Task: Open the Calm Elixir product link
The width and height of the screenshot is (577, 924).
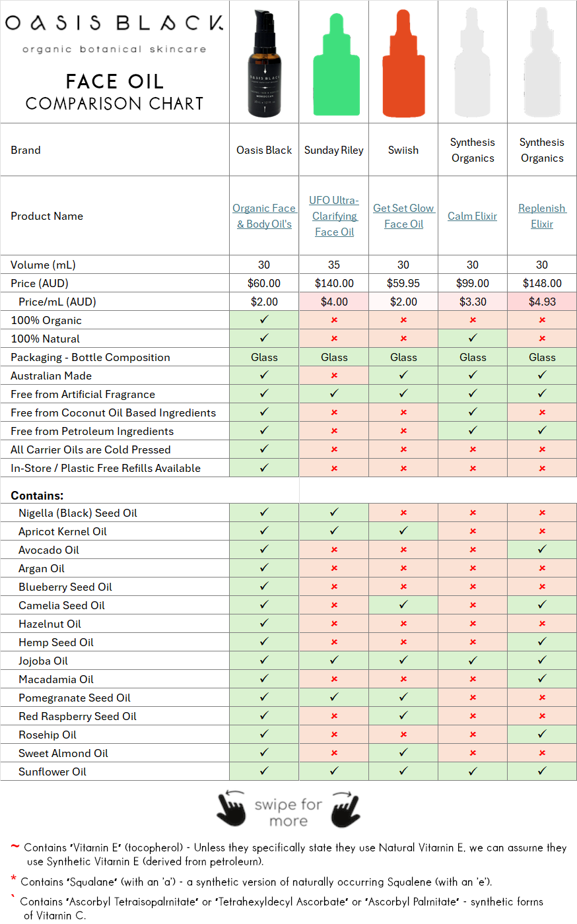Action: pyautogui.click(x=473, y=216)
